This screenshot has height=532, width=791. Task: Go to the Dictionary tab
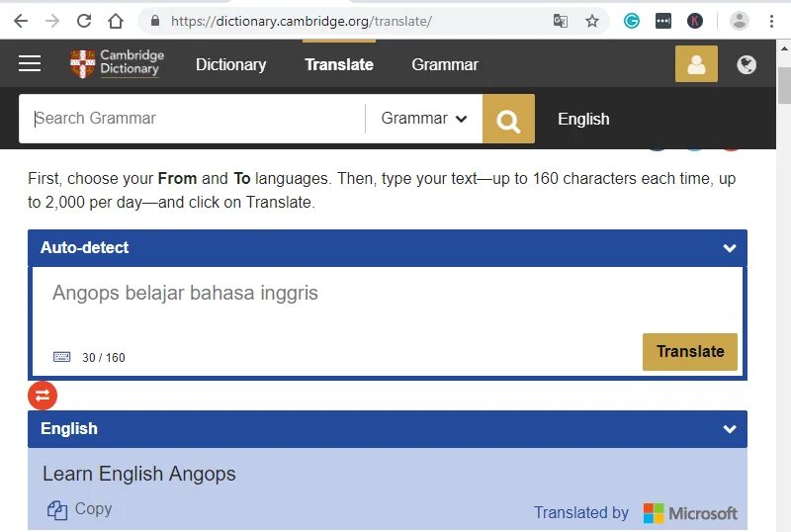click(x=230, y=64)
